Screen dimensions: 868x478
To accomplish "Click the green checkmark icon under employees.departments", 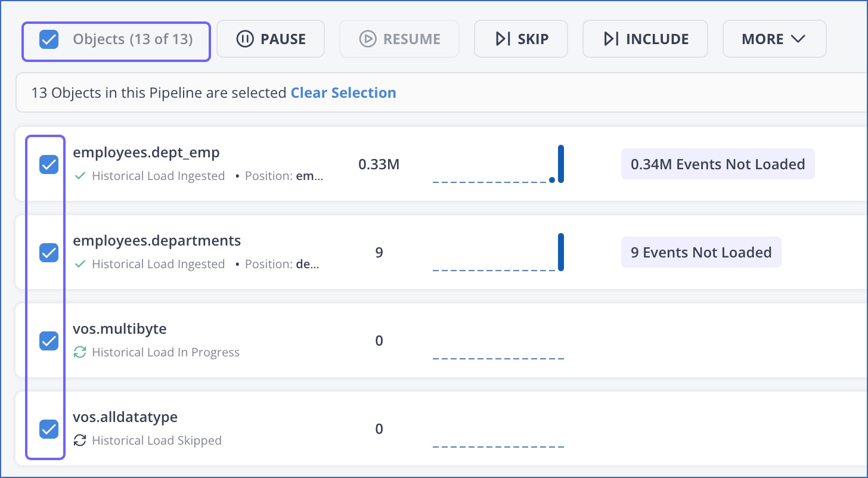I will pyautogui.click(x=80, y=264).
